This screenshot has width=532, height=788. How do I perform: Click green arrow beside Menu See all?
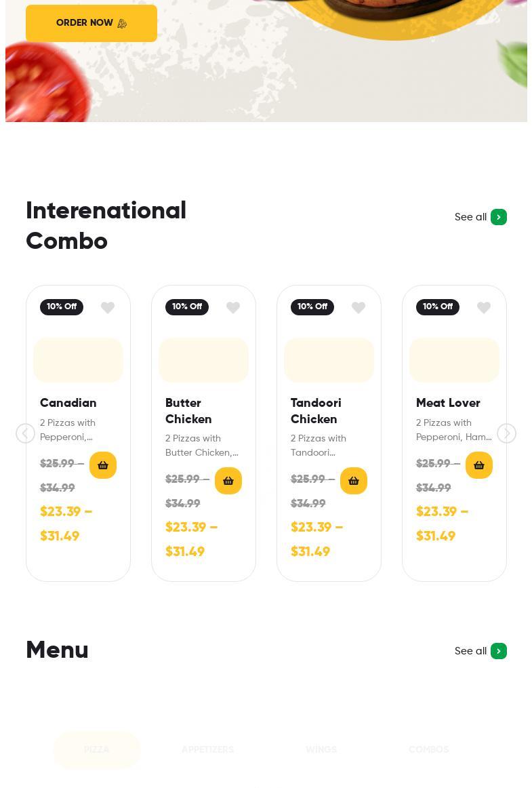tap(499, 651)
